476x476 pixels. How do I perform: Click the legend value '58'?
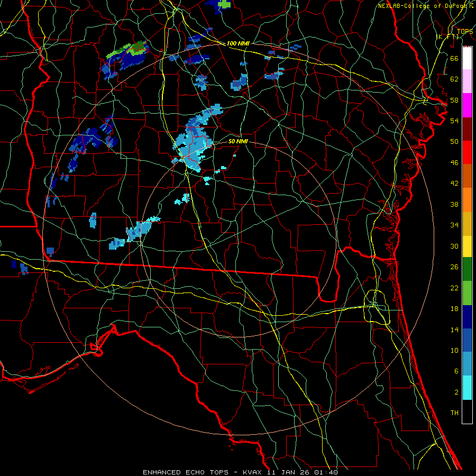click(454, 100)
